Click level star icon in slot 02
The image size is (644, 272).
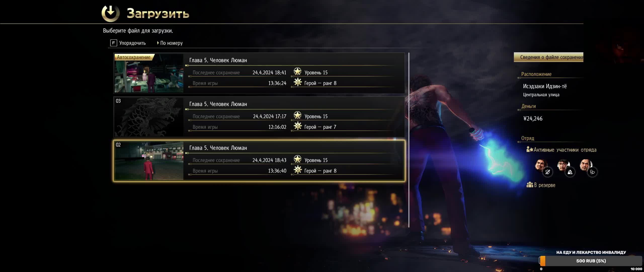pos(298,159)
